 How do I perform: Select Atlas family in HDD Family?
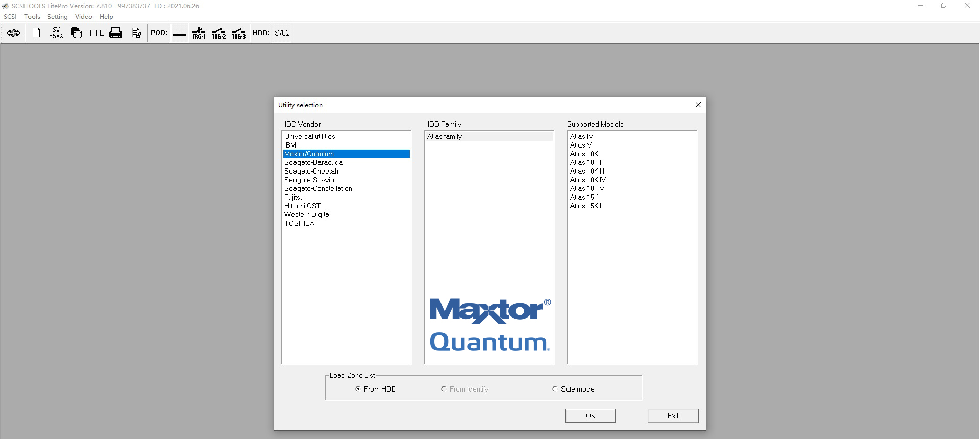pyautogui.click(x=489, y=136)
